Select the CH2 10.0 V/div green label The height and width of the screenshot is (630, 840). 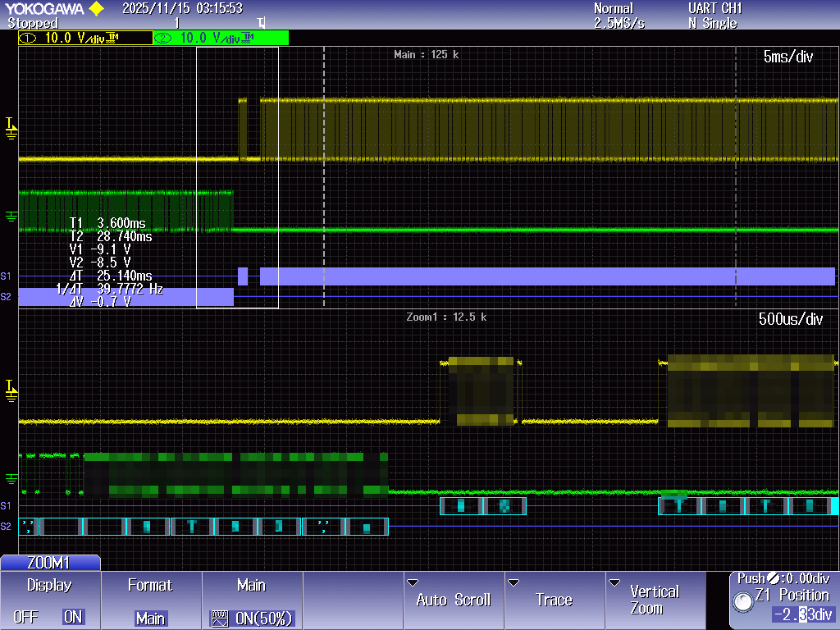pyautogui.click(x=221, y=38)
